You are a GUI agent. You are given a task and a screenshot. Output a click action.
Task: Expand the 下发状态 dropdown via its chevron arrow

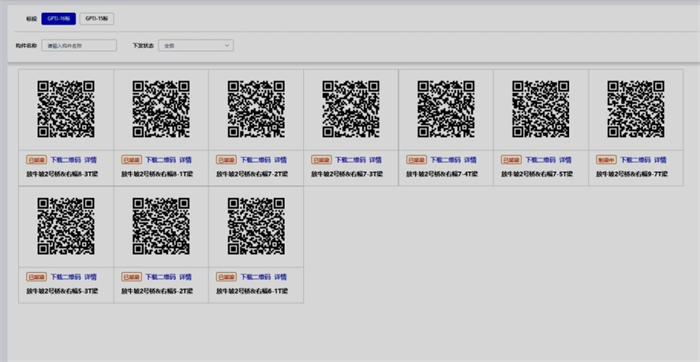point(227,46)
